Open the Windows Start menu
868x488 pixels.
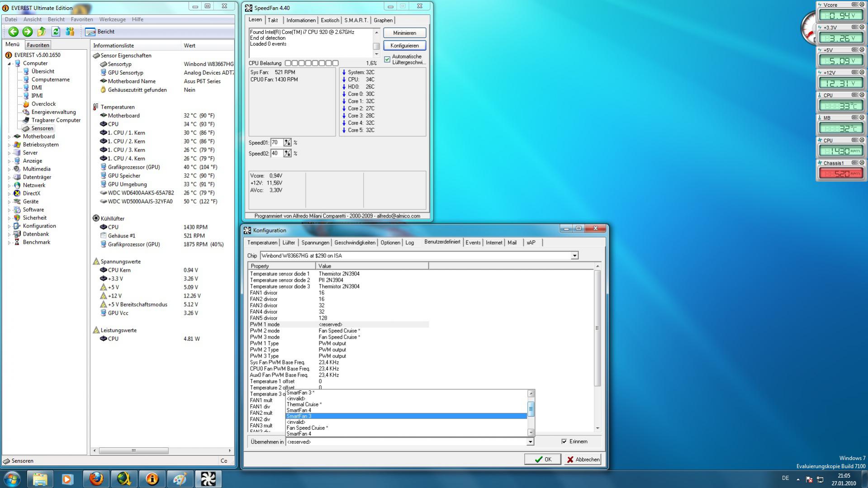click(12, 479)
